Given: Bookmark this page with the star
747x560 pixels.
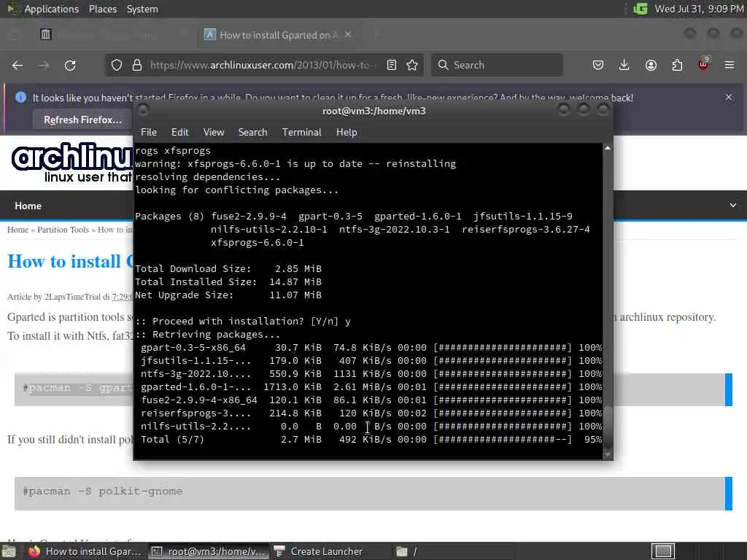Looking at the screenshot, I should (x=412, y=65).
